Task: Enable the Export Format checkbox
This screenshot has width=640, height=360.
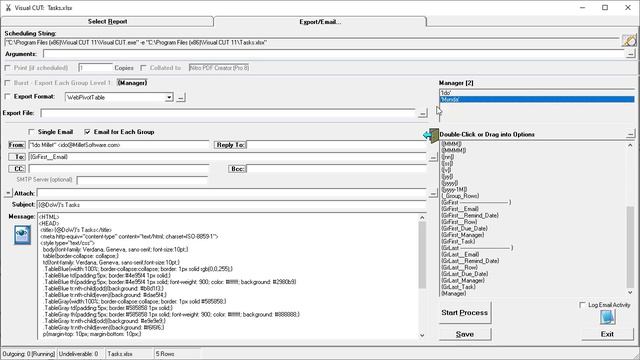Action: point(7,97)
